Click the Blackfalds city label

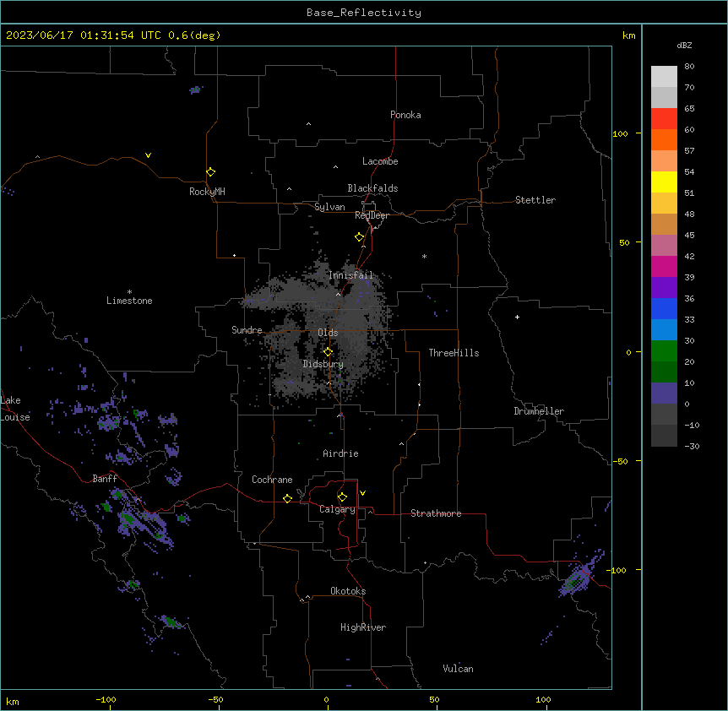click(372, 188)
